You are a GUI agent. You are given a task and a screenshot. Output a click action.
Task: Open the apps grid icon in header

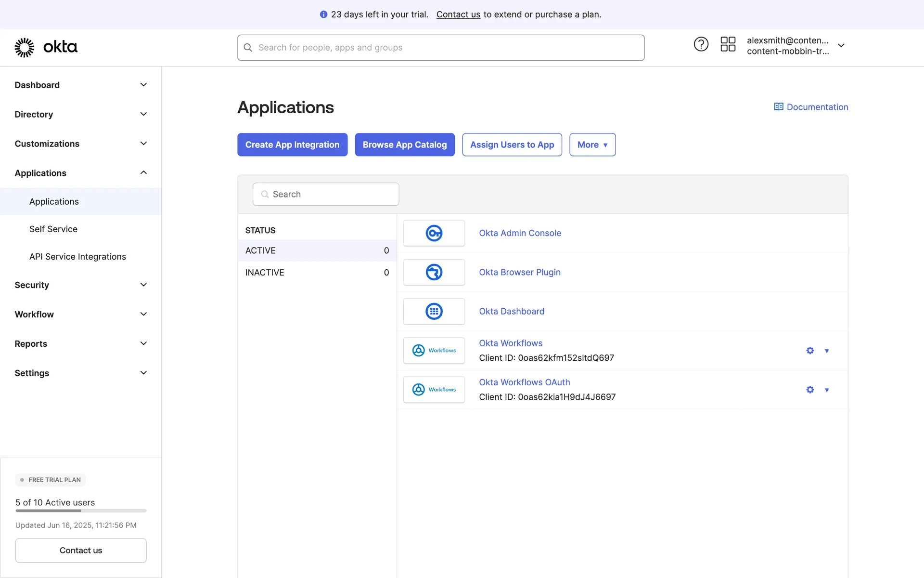coord(728,44)
